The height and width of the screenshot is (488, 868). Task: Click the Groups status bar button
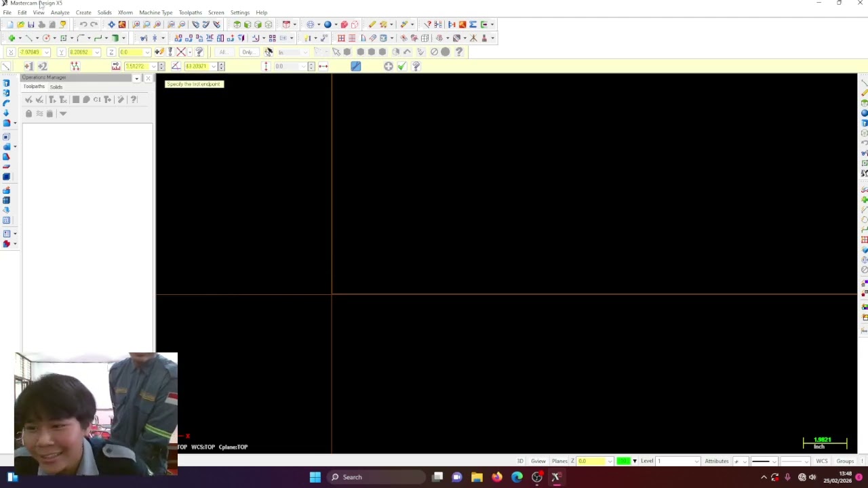click(845, 461)
